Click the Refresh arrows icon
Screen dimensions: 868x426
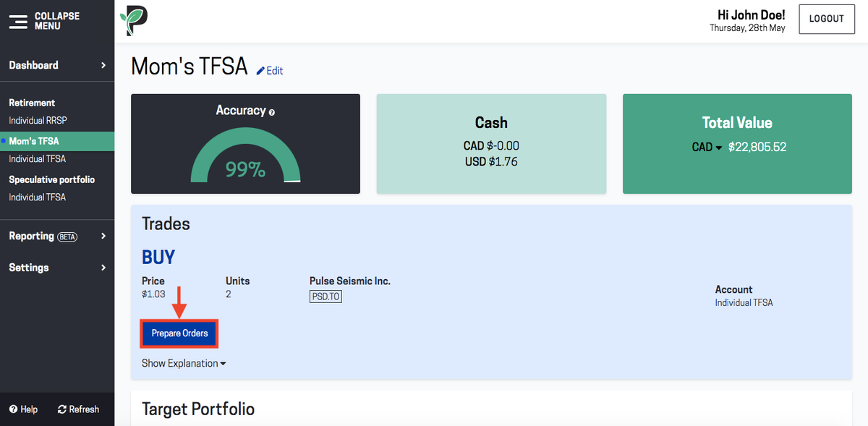62,409
